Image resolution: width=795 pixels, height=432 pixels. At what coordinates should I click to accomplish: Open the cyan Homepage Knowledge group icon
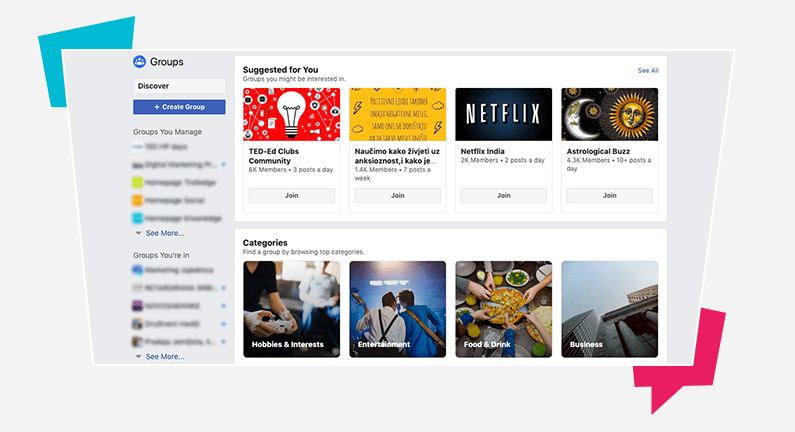coord(137,218)
